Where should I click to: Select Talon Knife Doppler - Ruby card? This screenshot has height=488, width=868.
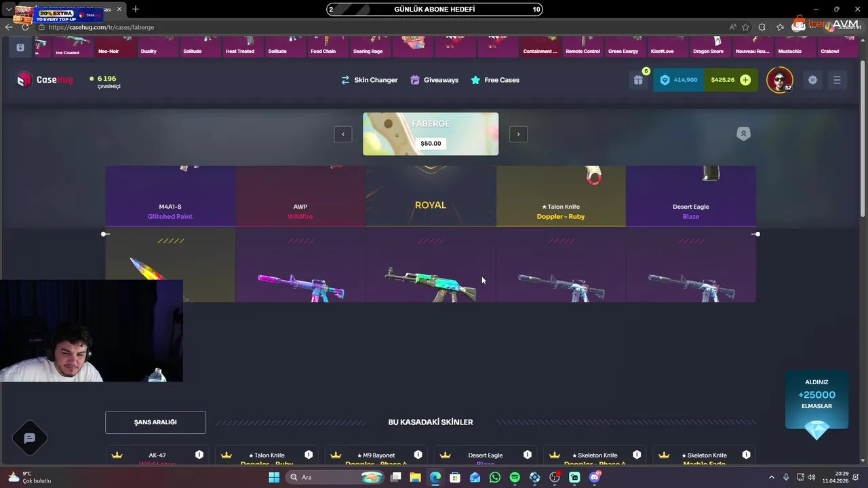tap(561, 196)
